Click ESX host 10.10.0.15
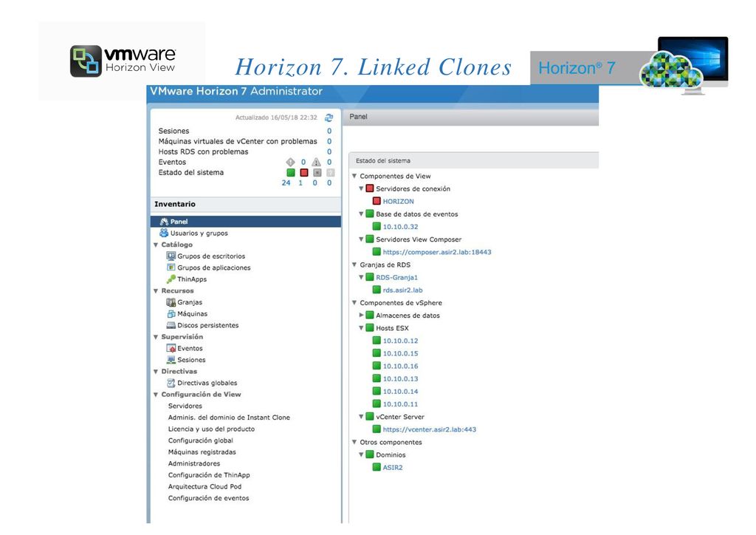 [x=400, y=353]
